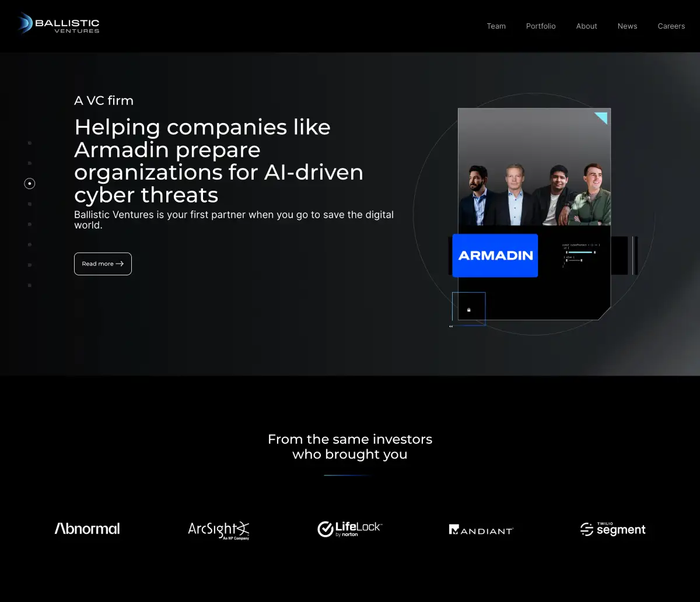Image resolution: width=700 pixels, height=602 pixels.
Task: Click the active circled slide indicator
Action: (x=30, y=184)
